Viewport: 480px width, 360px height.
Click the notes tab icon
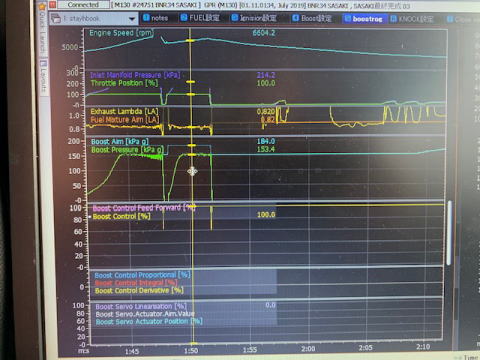[146, 18]
